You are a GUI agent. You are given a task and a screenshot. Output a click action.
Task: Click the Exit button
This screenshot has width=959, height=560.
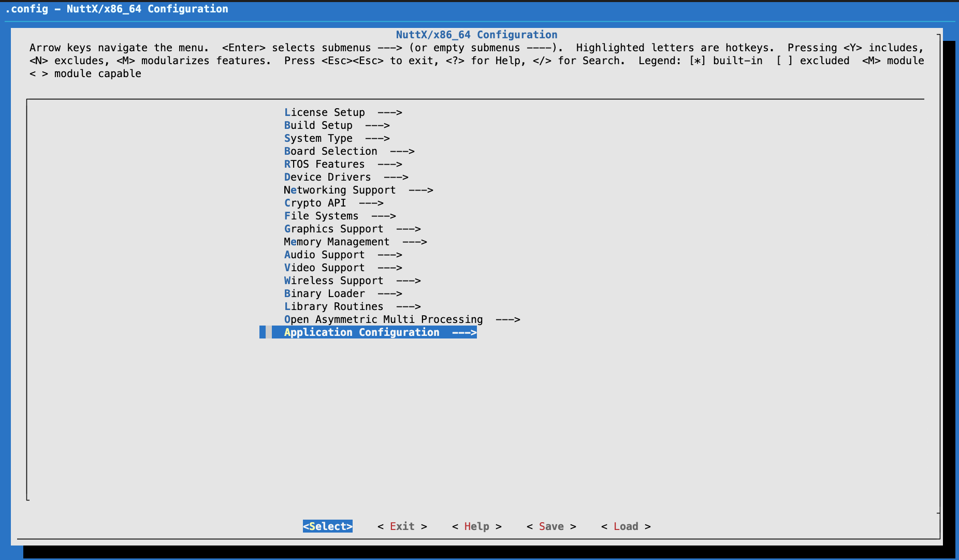[x=402, y=526]
